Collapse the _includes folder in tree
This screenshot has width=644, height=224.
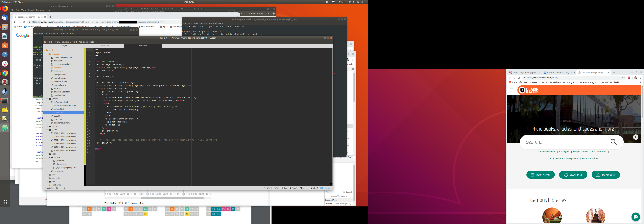(x=47, y=54)
